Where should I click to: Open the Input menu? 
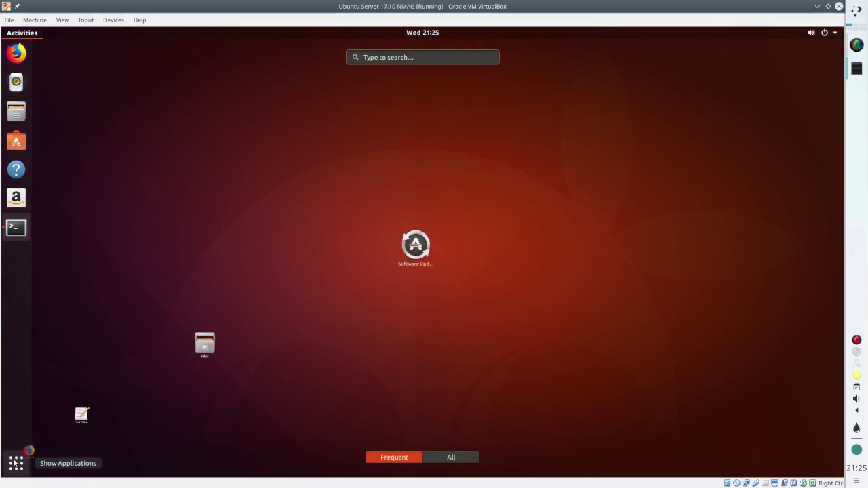tap(86, 20)
